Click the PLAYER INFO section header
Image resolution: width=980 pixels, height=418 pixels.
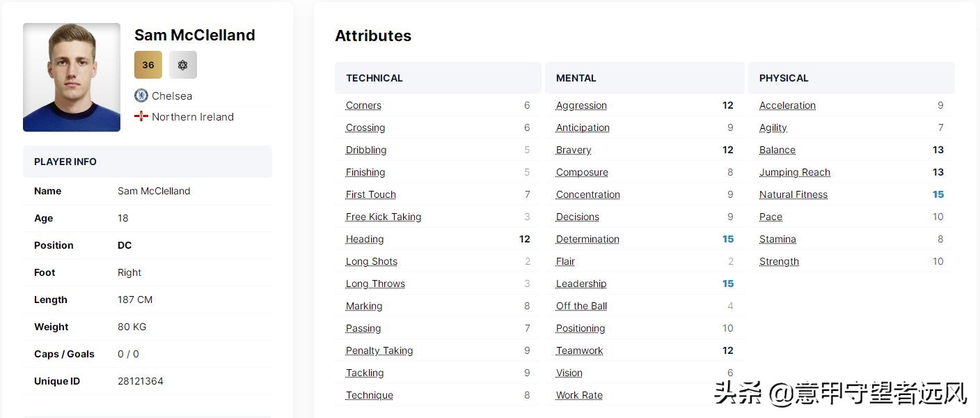[65, 162]
